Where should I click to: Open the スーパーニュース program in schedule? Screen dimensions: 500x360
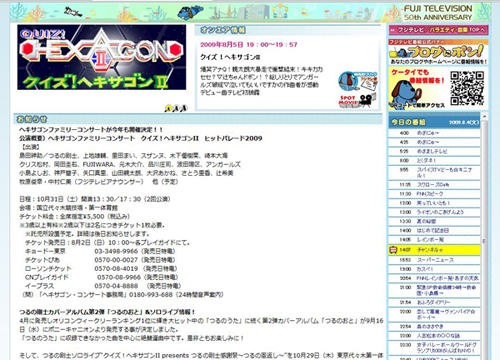435,260
